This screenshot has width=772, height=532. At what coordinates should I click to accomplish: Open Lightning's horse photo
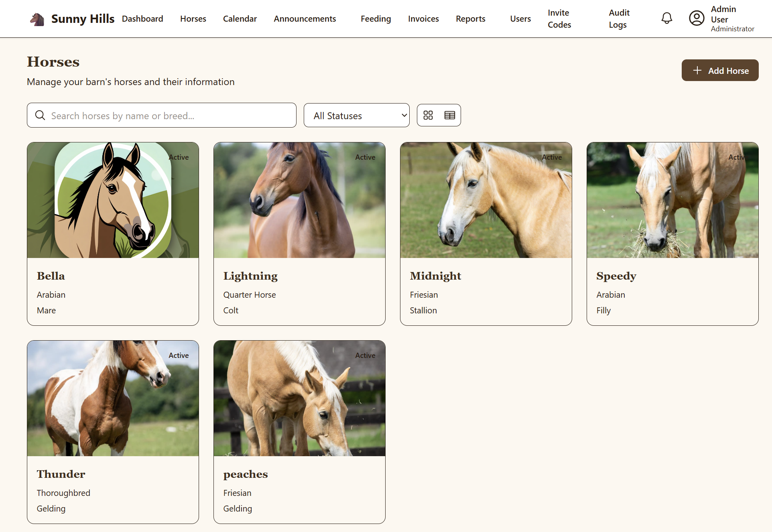coord(299,200)
